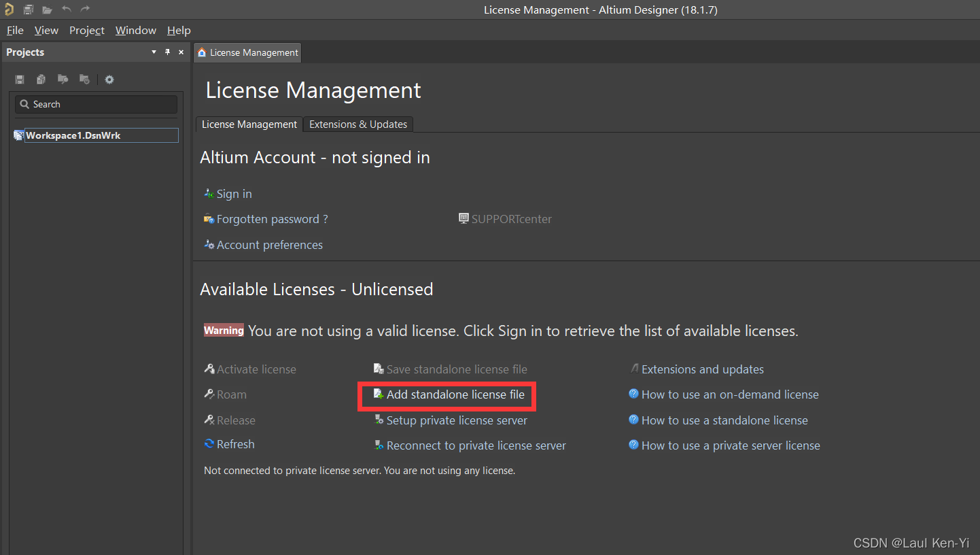
Task: Open the Projects panel dropdown arrow
Action: coord(154,52)
